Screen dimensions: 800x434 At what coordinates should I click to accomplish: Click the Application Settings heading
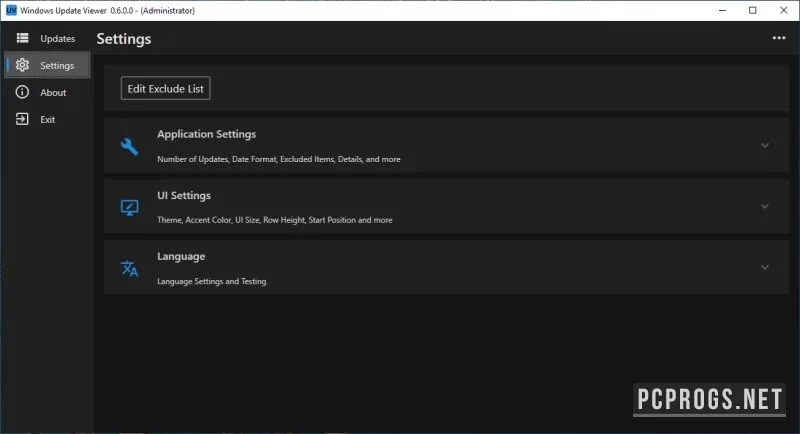point(207,134)
